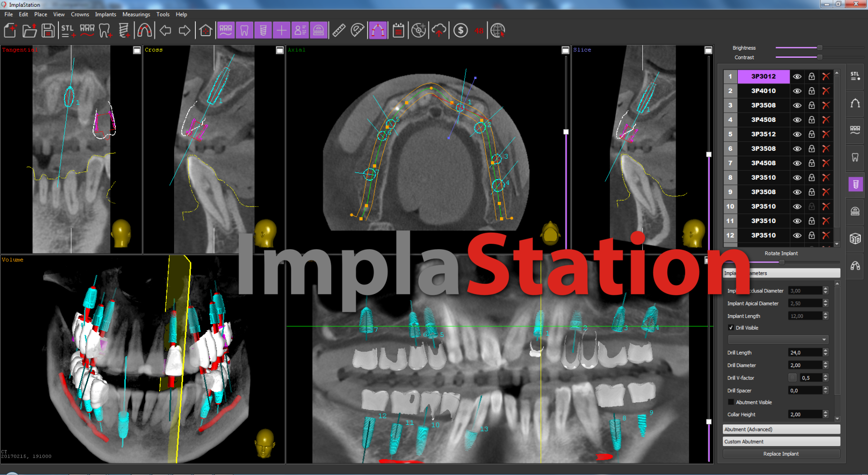Open the tooth crown side panel tab
Image resolution: width=868 pixels, height=475 pixels.
click(x=855, y=157)
